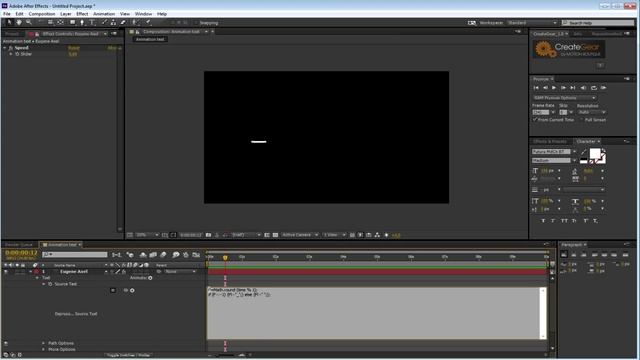Open RAM Preview Options dropdown

(x=564, y=98)
